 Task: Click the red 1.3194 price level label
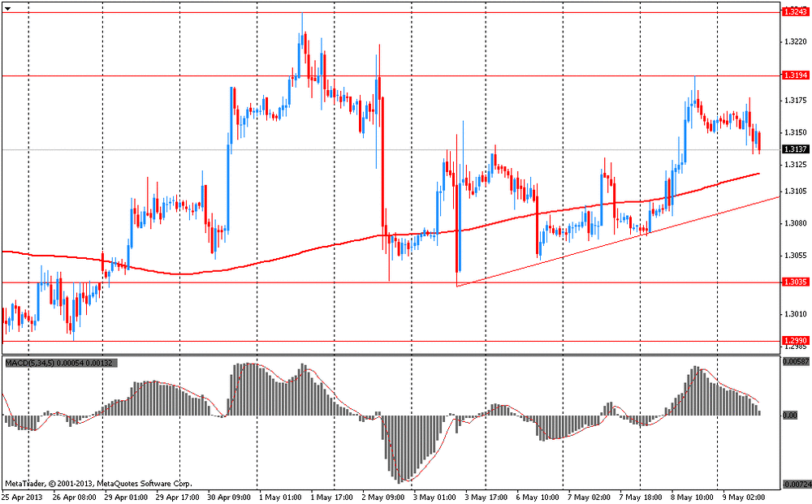(x=795, y=75)
